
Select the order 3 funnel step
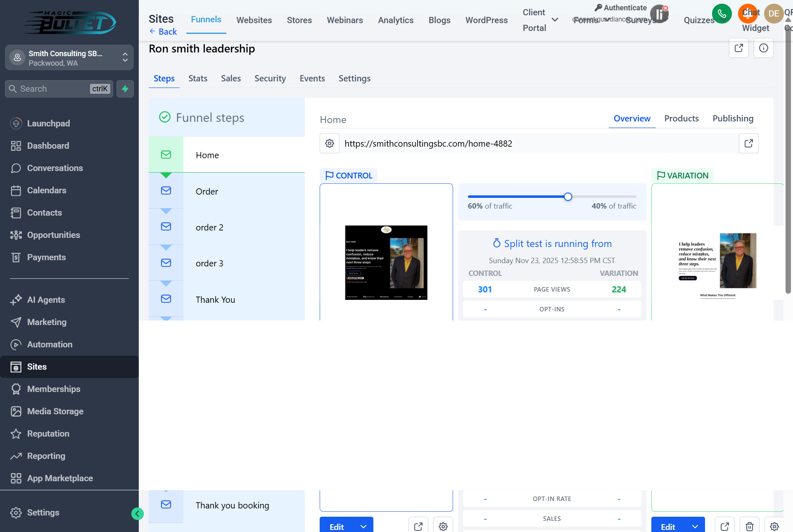coord(227,263)
